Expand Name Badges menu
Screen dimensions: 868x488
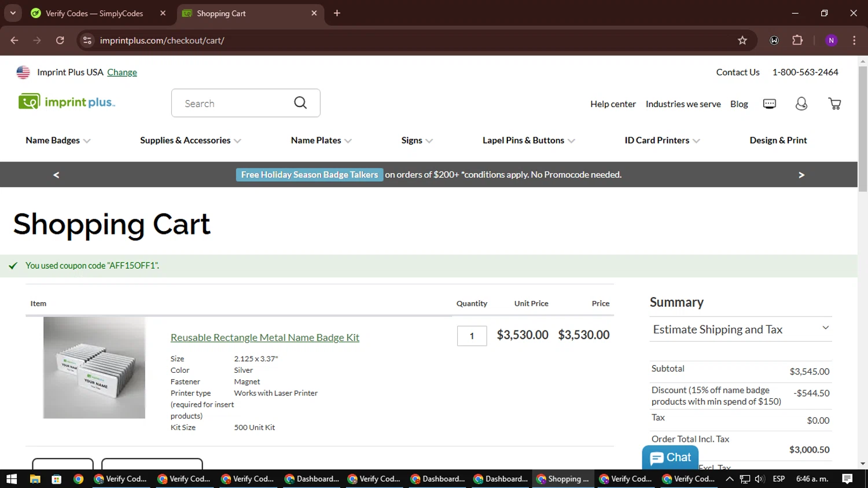58,141
